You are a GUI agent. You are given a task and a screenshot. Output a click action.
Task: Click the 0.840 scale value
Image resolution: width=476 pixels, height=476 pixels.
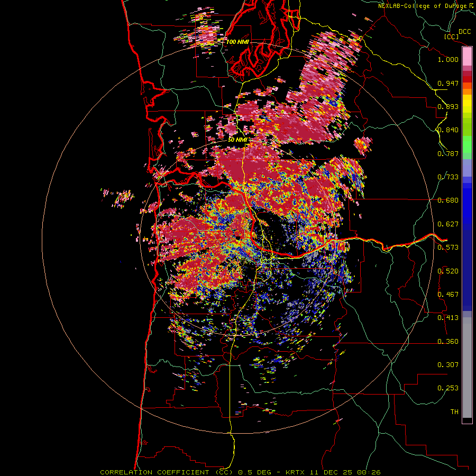click(x=448, y=130)
